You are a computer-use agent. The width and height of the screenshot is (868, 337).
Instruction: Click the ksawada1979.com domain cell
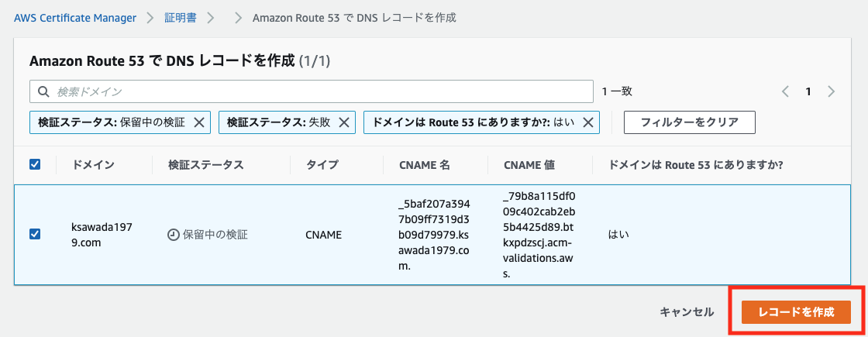click(x=100, y=235)
